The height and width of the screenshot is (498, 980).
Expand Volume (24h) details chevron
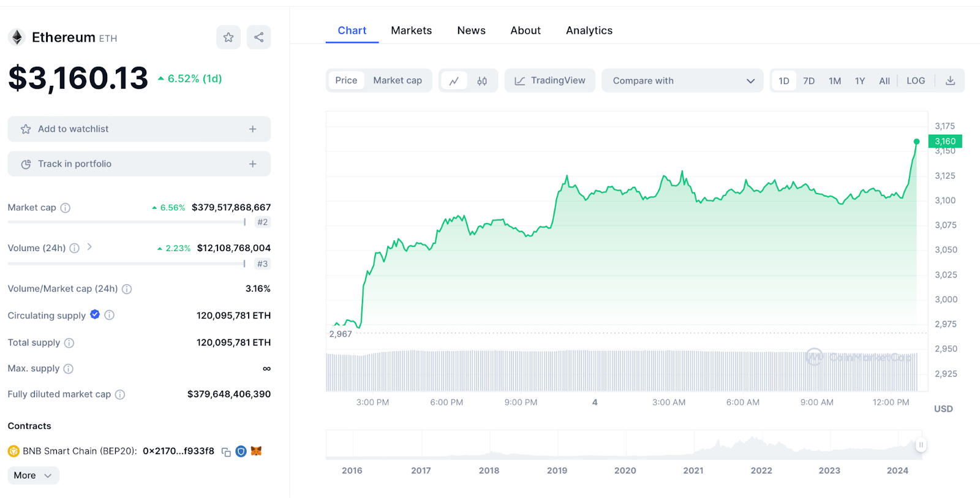point(89,247)
